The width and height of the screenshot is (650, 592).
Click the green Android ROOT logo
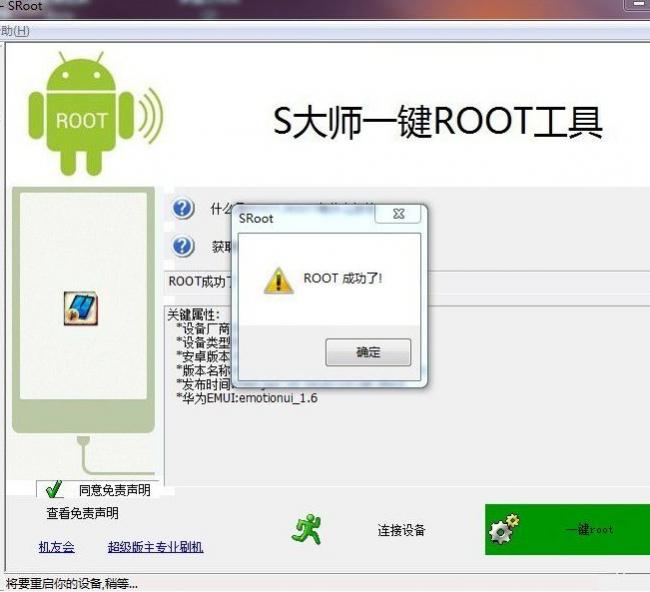pyautogui.click(x=95, y=113)
